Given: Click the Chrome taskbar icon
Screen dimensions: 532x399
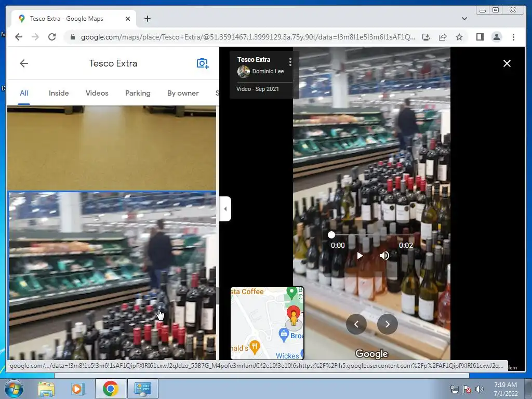Looking at the screenshot, I should click(x=110, y=389).
